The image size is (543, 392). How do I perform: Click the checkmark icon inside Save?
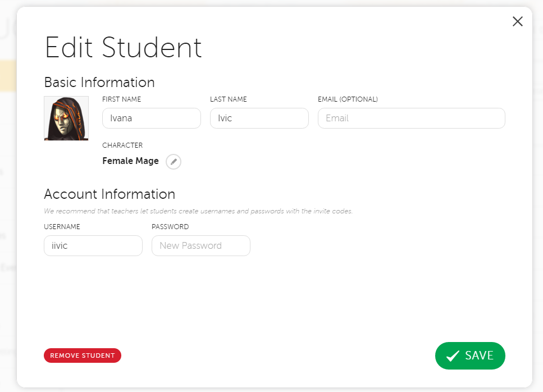click(x=453, y=356)
